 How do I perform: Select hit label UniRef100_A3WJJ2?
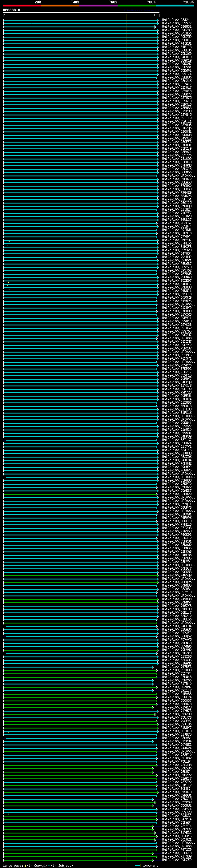pos(177,538)
